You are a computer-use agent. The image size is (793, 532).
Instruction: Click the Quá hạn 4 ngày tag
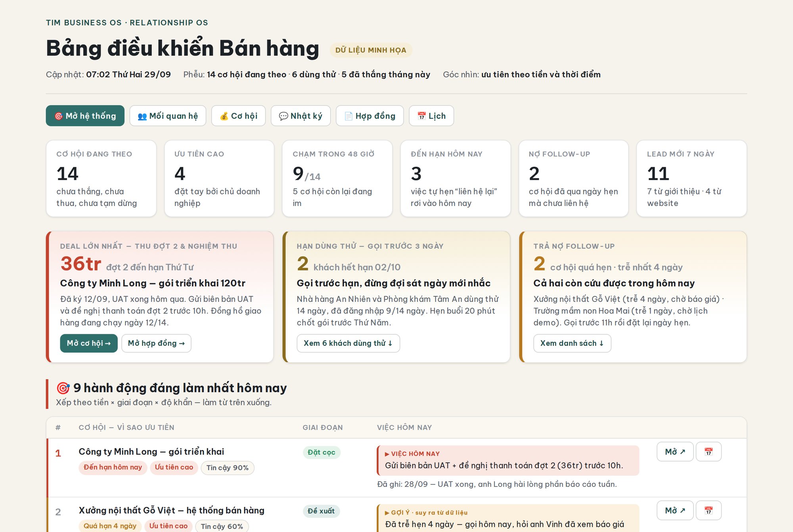coord(110,526)
